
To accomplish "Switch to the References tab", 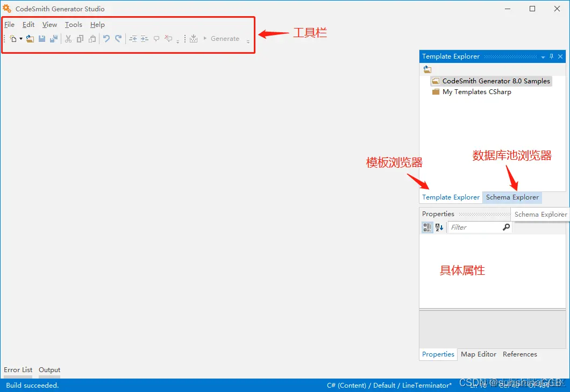I will coord(520,354).
